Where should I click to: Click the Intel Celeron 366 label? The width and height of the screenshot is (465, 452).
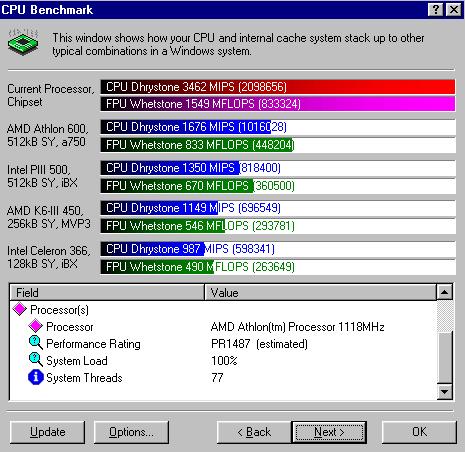(49, 257)
